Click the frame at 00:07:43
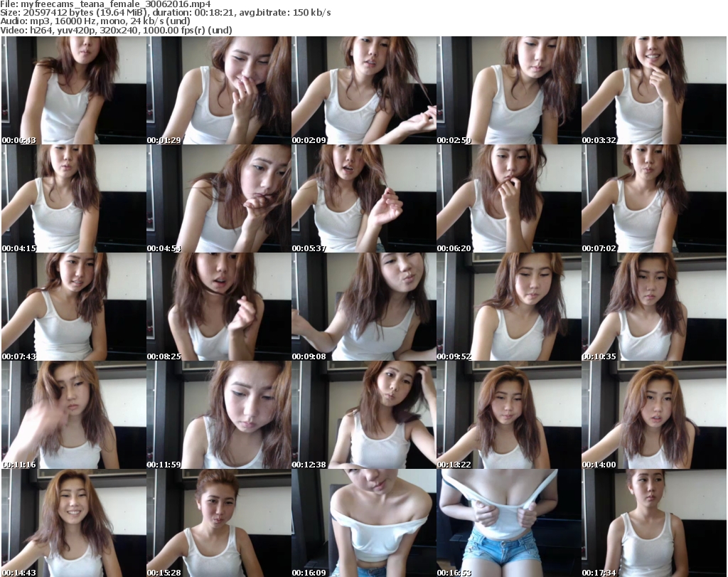 tap(73, 307)
